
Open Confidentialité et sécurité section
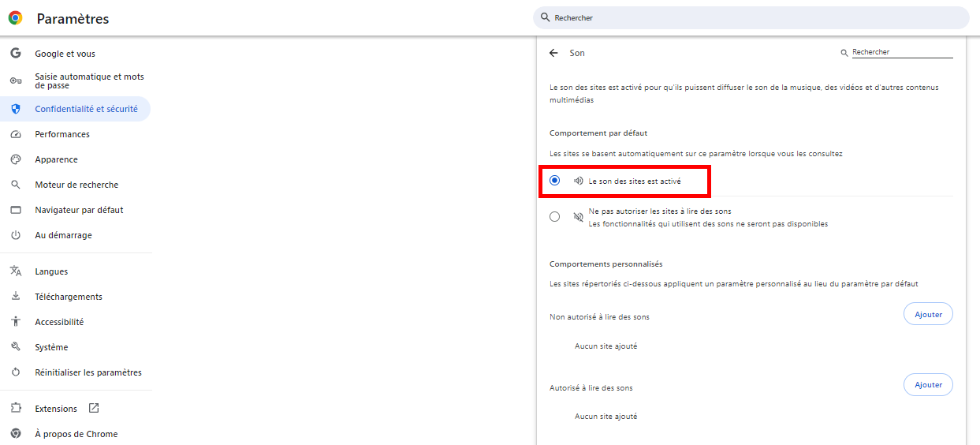[x=86, y=109]
